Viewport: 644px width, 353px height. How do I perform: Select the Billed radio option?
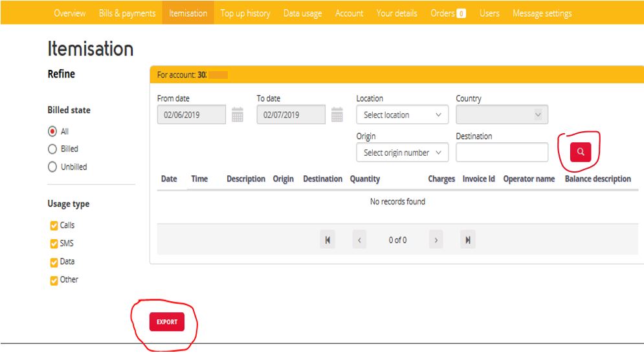52,149
